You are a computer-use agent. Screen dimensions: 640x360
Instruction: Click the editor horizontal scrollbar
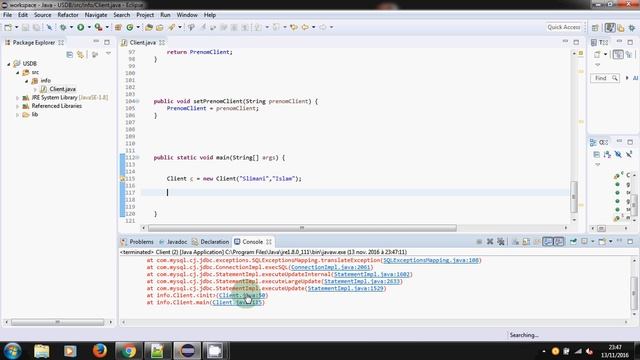302,228
